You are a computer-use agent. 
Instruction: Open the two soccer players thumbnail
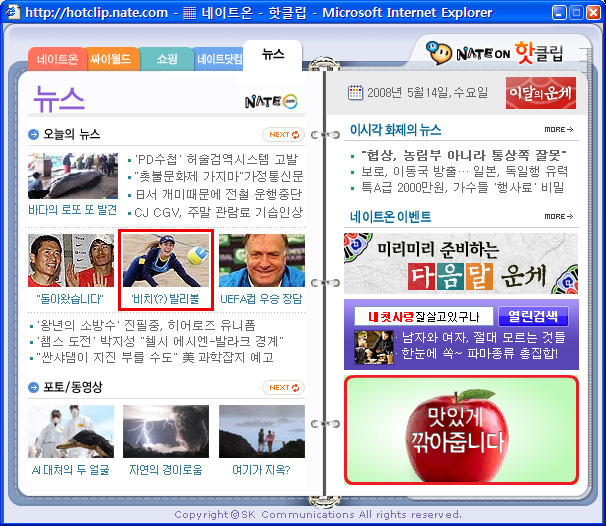coord(71,260)
